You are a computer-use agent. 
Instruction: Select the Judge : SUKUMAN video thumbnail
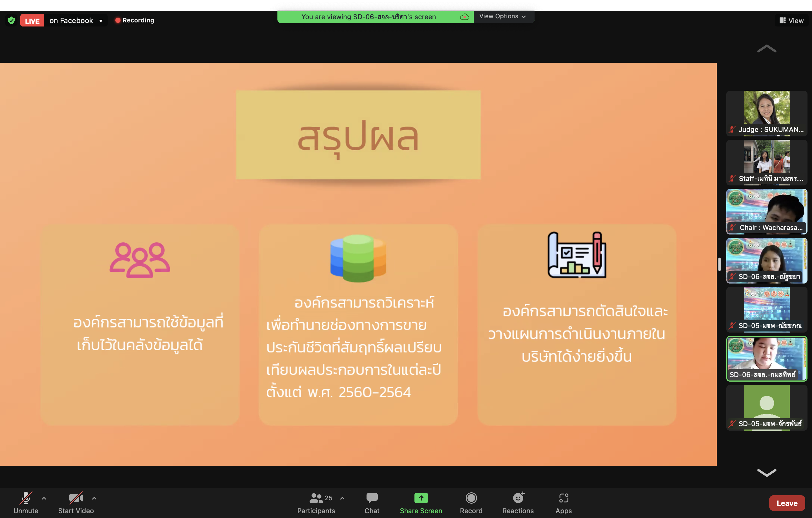(x=767, y=113)
